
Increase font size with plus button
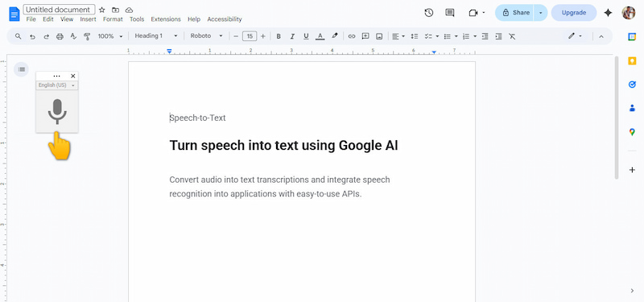tap(263, 36)
